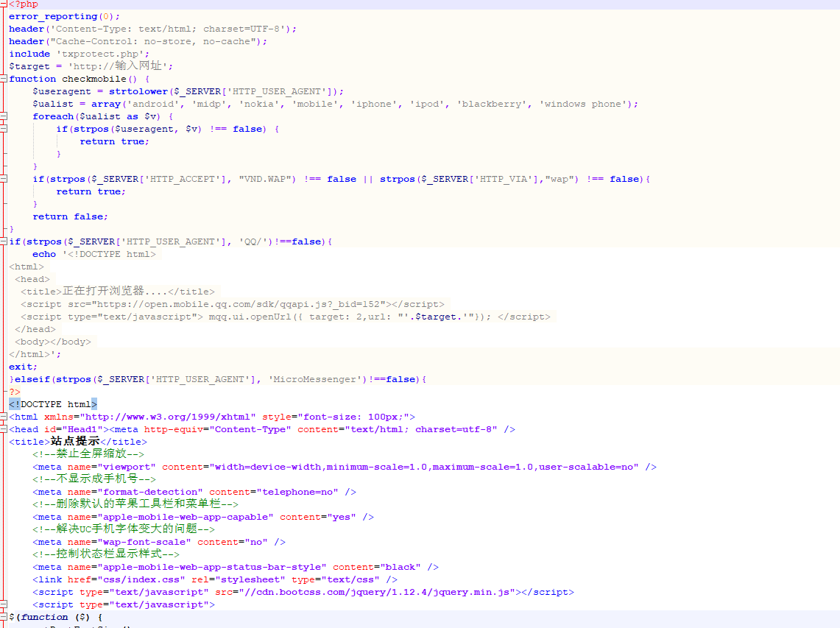Fold the if(strpos($useragent, $v) block

(x=3, y=129)
